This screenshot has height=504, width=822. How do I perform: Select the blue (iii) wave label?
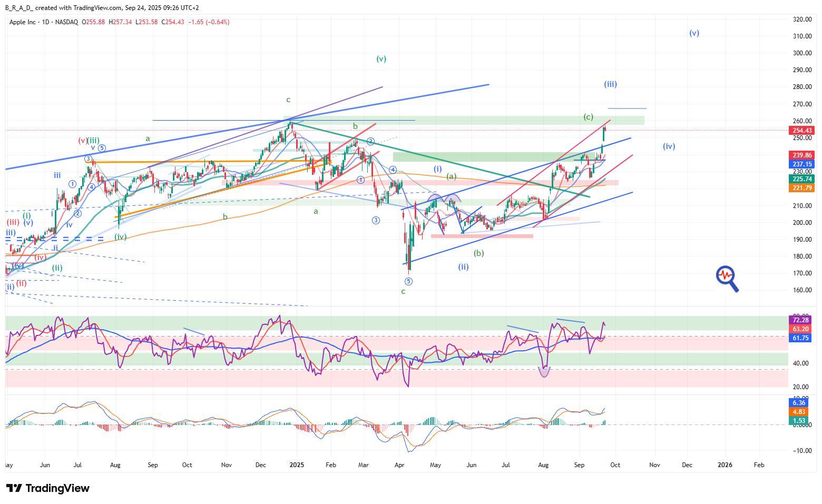610,84
